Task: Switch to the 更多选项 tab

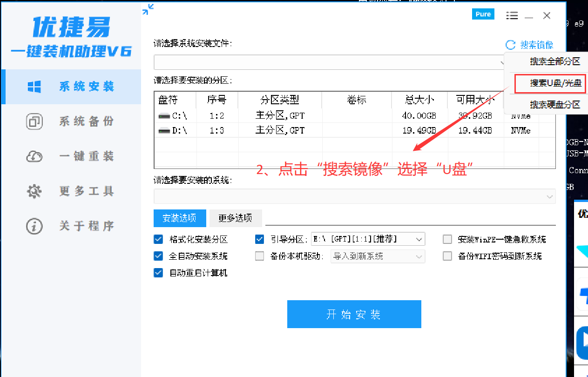Action: 236,218
